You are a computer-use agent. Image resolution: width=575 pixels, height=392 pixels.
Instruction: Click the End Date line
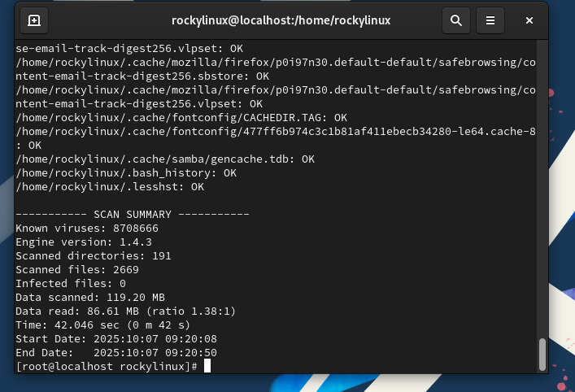click(116, 352)
